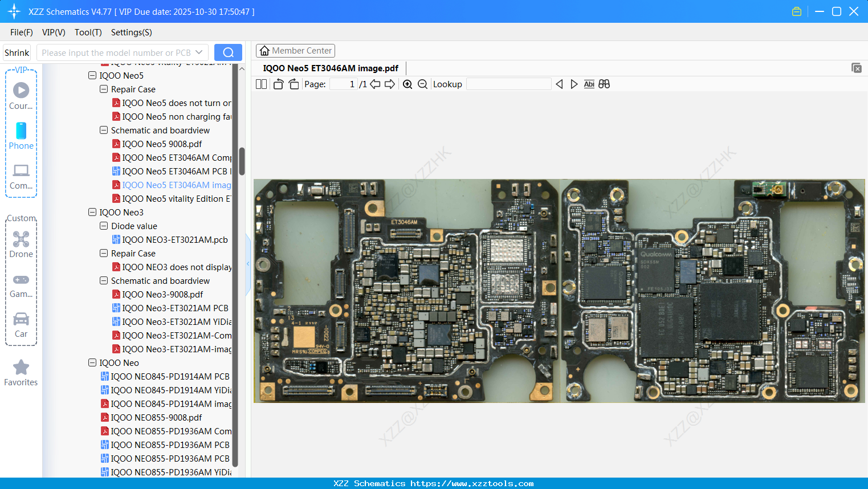
Task: Select the Phone category icon
Action: pyautogui.click(x=21, y=136)
